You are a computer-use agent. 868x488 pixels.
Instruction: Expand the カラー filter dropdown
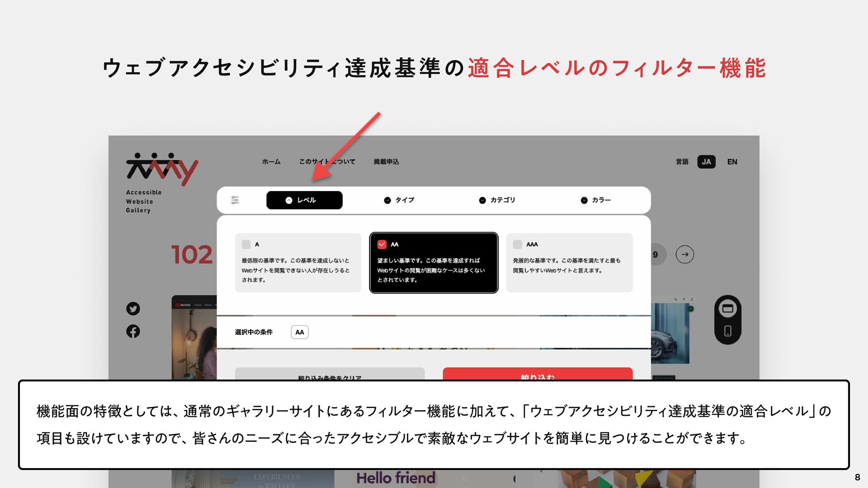pyautogui.click(x=596, y=200)
